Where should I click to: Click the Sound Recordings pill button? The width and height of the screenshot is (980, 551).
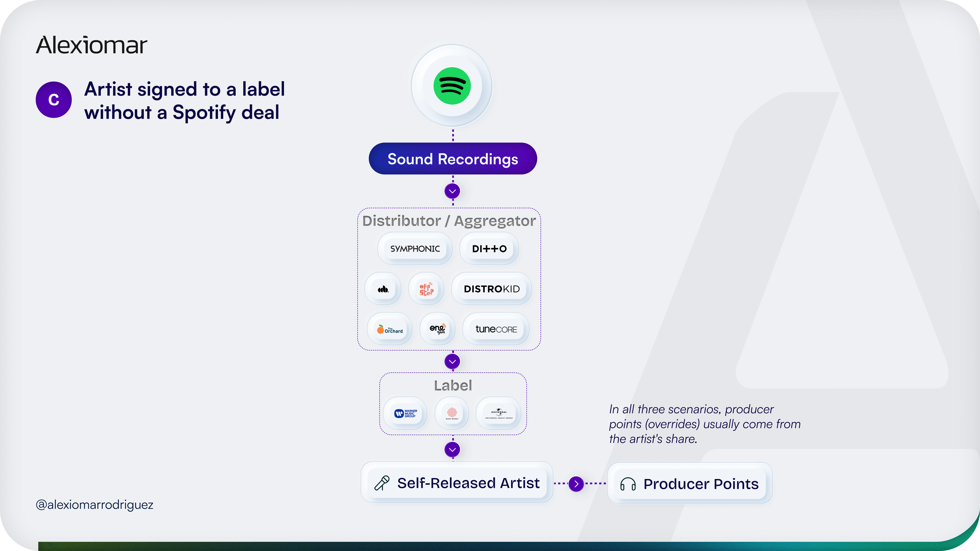(453, 159)
